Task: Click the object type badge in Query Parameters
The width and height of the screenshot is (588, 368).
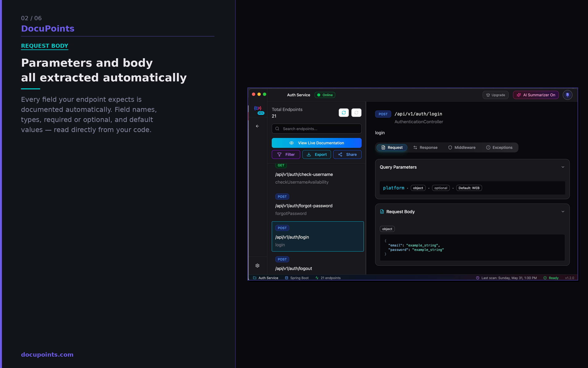Action: coord(418,188)
